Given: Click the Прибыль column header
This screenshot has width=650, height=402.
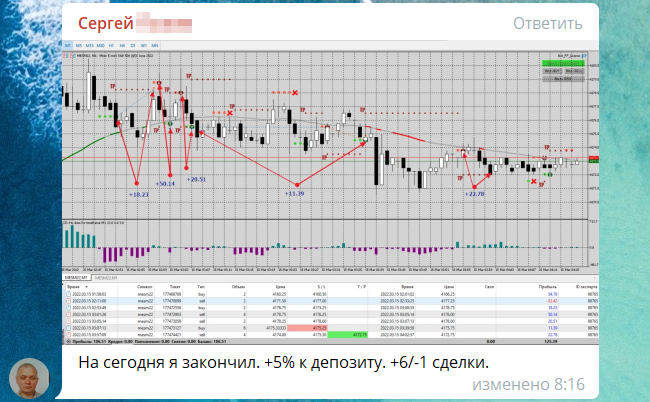Looking at the screenshot, I should (x=548, y=287).
